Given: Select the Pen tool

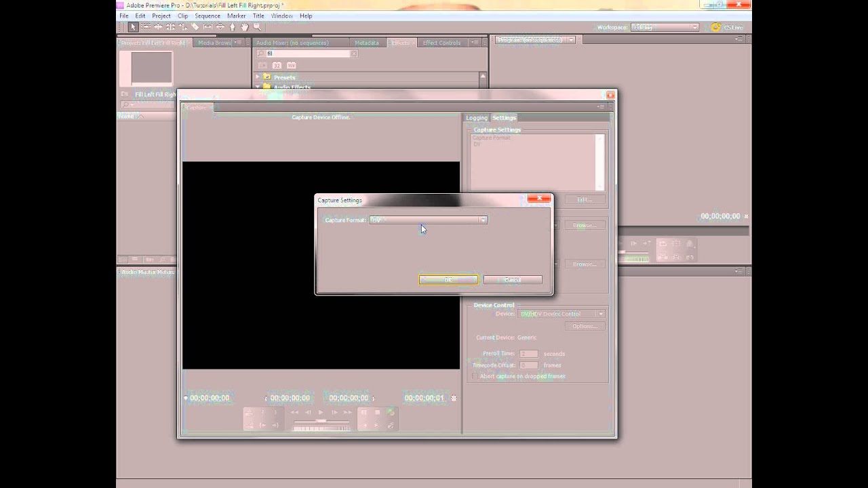Looking at the screenshot, I should coord(233,27).
